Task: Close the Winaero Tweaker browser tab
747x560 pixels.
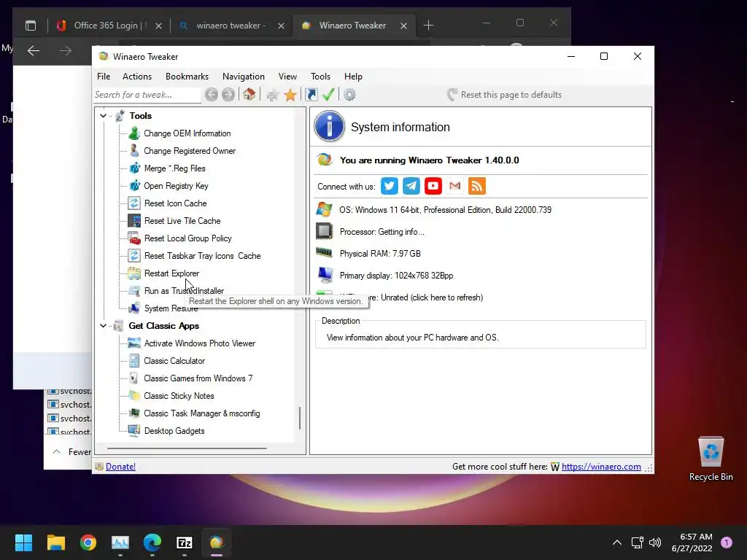Action: point(404,26)
